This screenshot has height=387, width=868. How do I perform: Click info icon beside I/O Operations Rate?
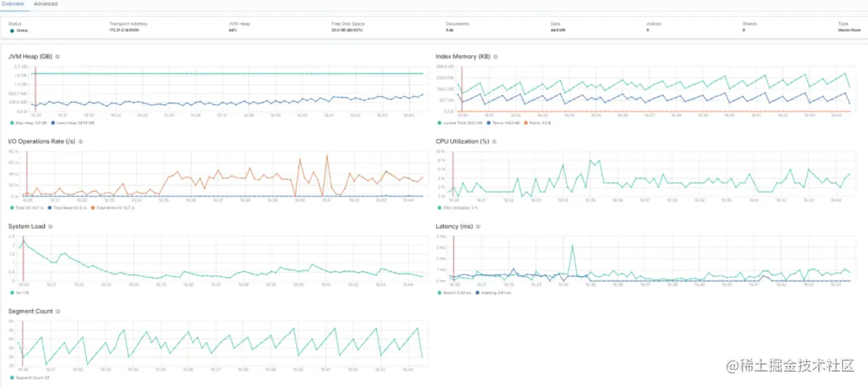tap(81, 141)
